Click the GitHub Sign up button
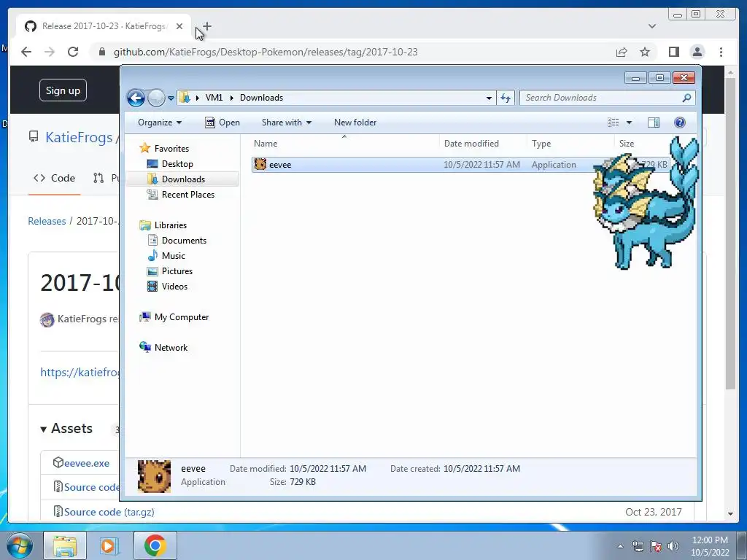This screenshot has width=747, height=560. point(63,90)
